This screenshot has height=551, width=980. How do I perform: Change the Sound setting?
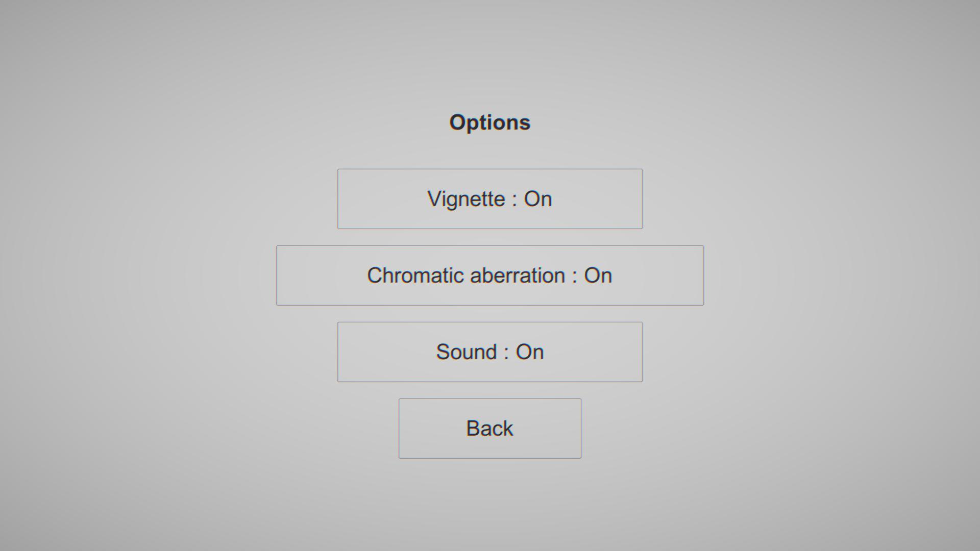click(490, 352)
